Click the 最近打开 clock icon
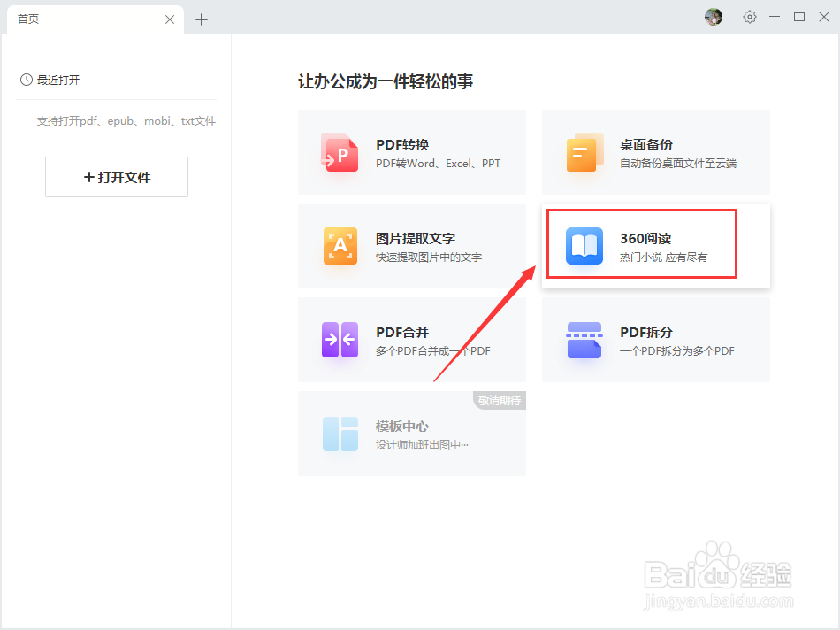 (x=27, y=80)
